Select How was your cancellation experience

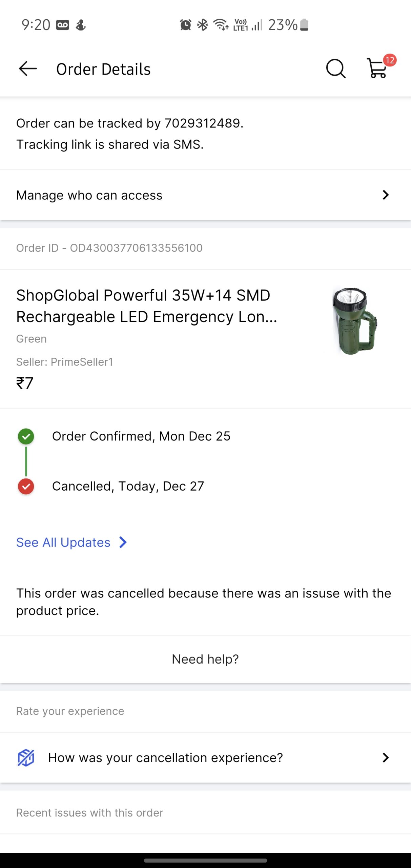click(x=165, y=757)
